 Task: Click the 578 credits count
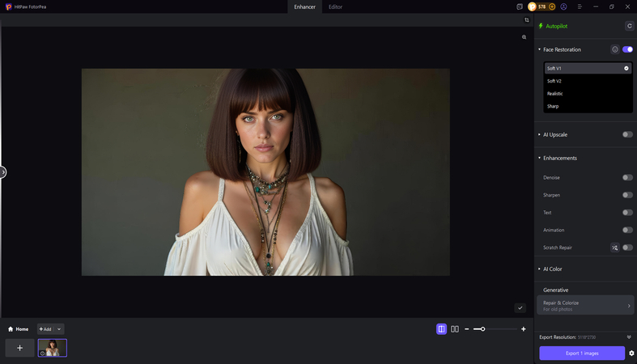542,7
